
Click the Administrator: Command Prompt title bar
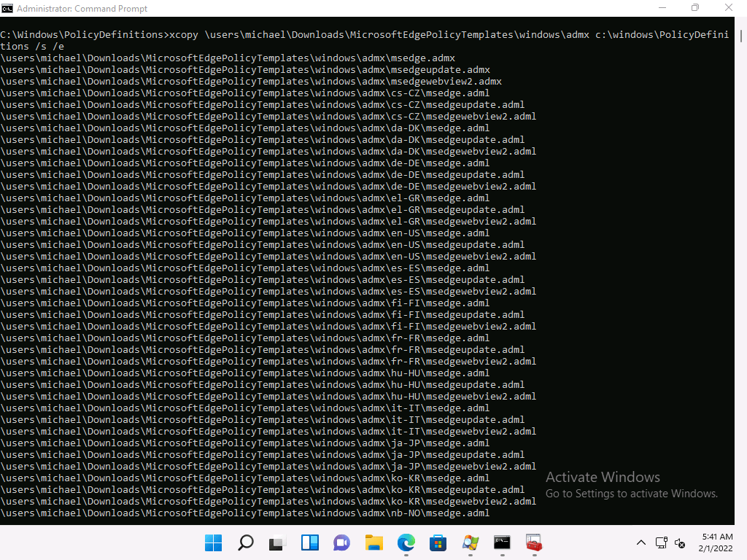click(292, 8)
